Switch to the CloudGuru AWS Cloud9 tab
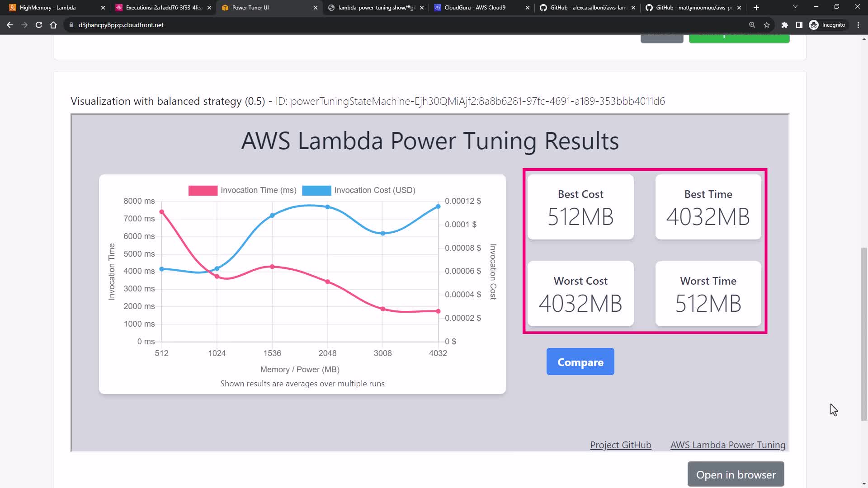 [475, 8]
